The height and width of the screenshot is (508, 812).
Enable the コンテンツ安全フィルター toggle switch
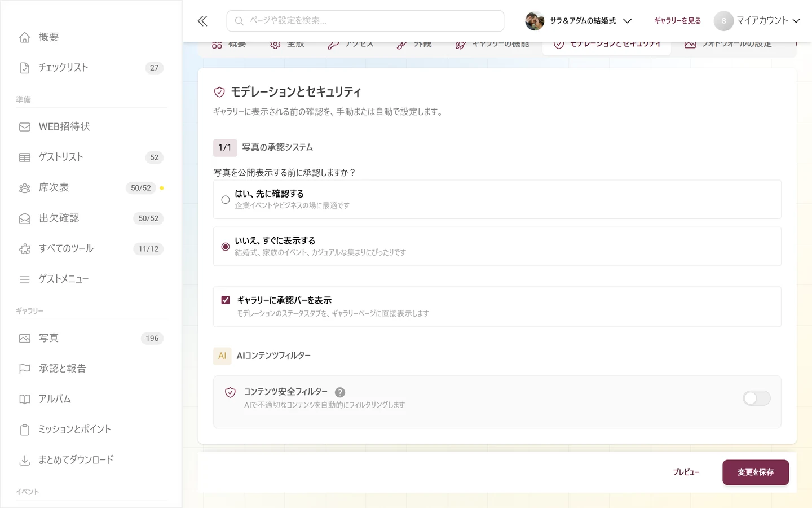point(757,398)
